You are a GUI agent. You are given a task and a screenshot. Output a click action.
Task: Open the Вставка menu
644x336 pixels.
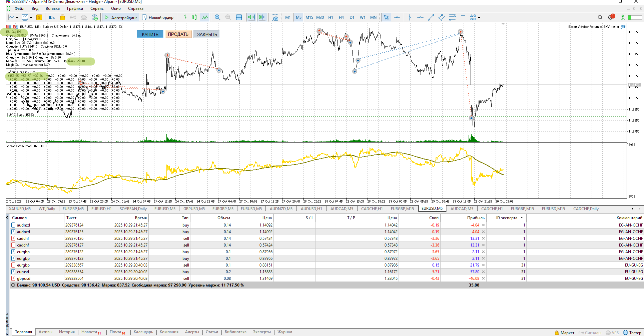53,8
